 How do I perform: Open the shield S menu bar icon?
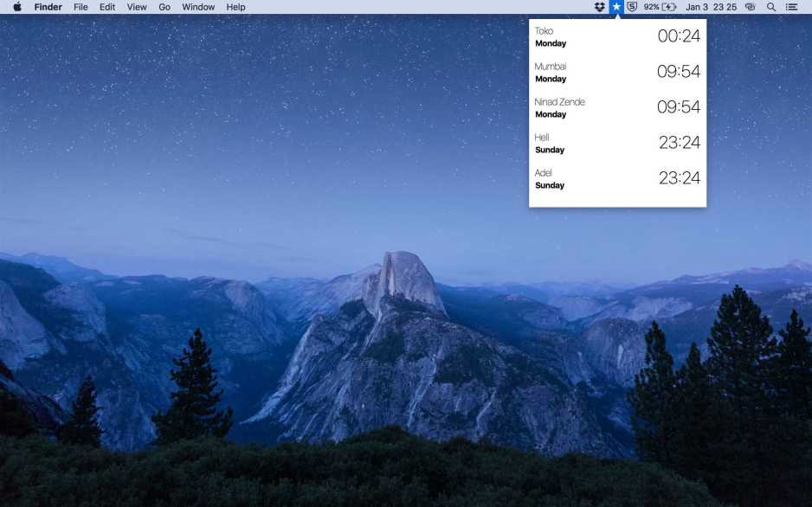tap(632, 7)
